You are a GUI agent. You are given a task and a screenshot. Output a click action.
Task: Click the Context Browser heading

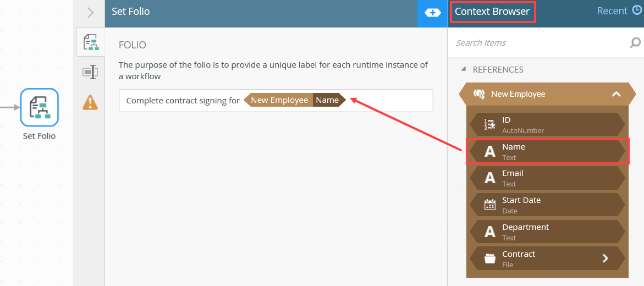point(492,12)
